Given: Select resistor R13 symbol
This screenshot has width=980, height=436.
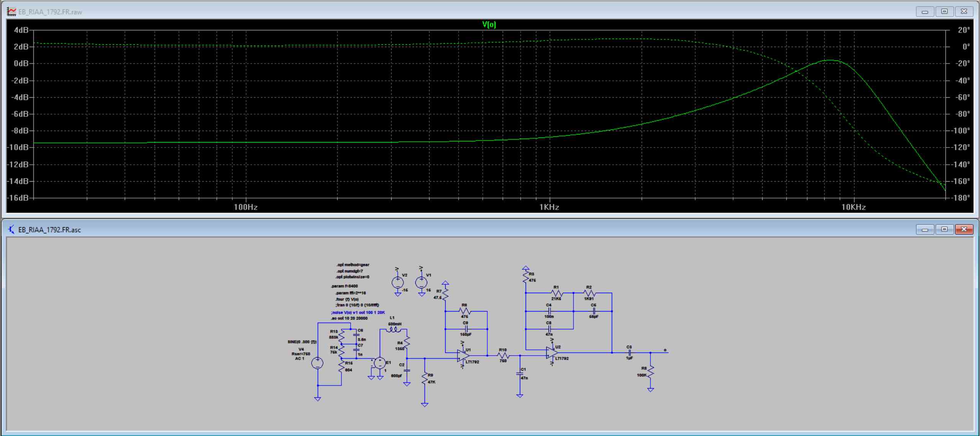Looking at the screenshot, I should tap(342, 337).
